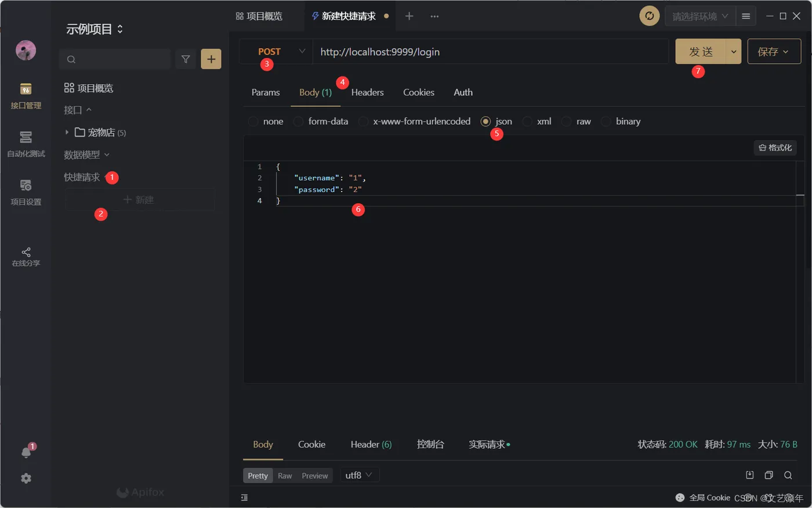This screenshot has width=812, height=508.
Task: Open the send button dropdown arrow
Action: pyautogui.click(x=733, y=52)
